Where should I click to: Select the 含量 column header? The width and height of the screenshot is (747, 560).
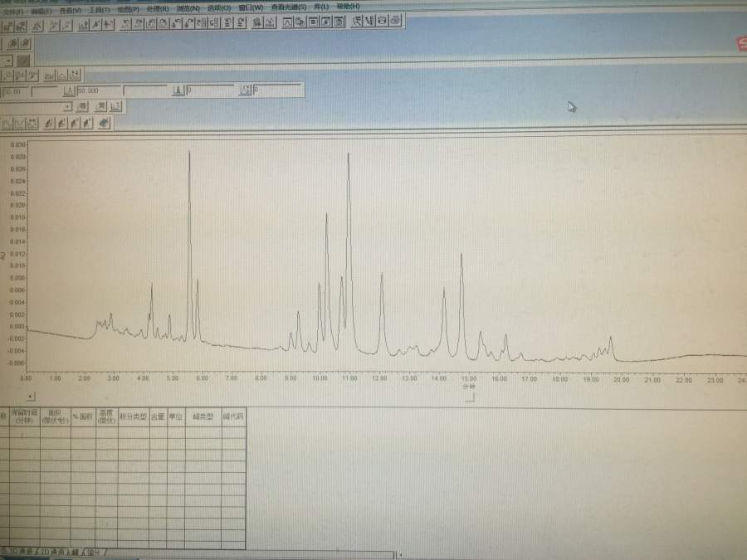point(158,416)
